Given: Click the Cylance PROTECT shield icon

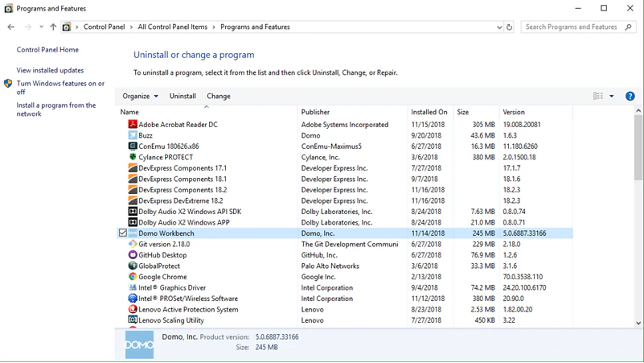Looking at the screenshot, I should 132,157.
